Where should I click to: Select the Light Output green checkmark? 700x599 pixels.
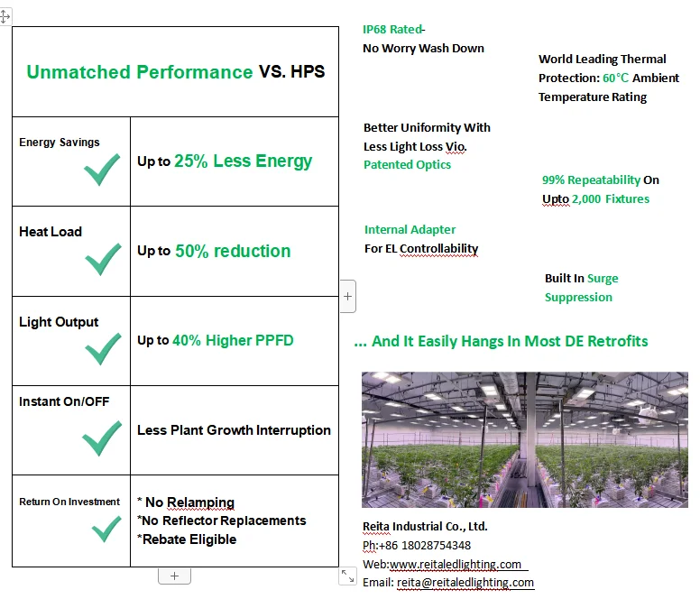103,349
